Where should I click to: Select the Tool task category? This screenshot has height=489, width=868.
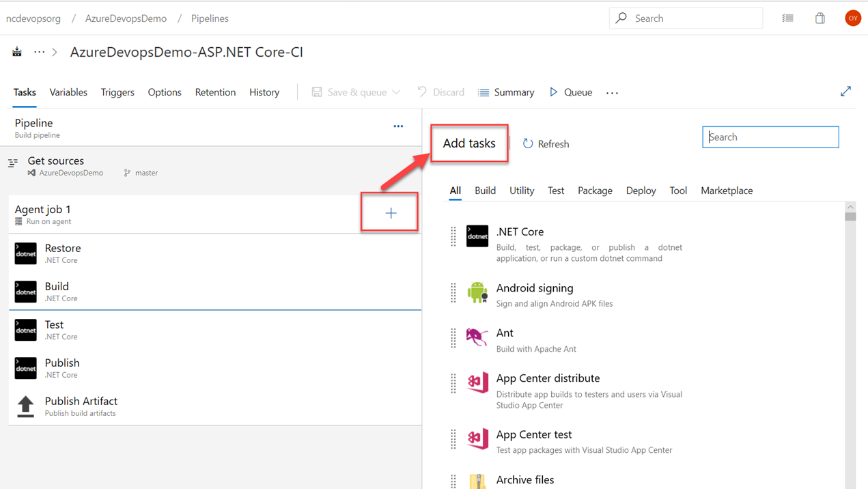coord(678,191)
